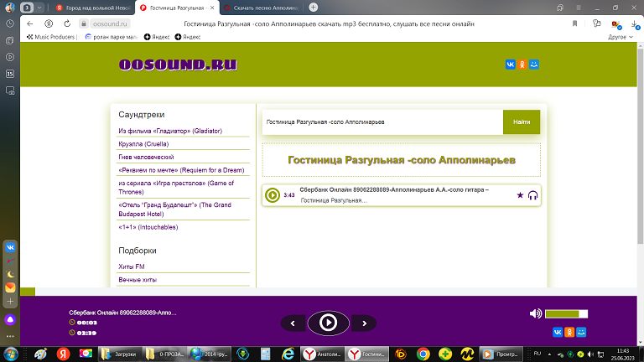
Task: Launch Internet Explorer from taskbar
Action: point(288,354)
